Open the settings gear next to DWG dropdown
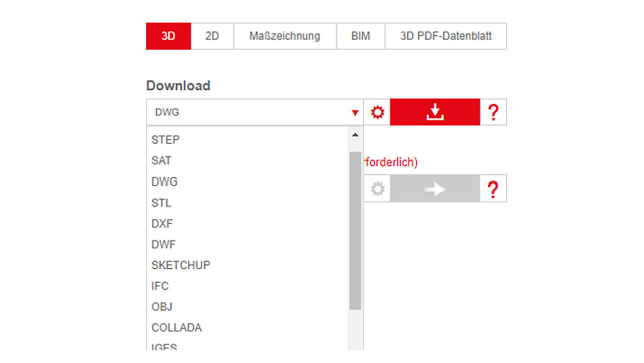This screenshot has width=644, height=363. 377,112
